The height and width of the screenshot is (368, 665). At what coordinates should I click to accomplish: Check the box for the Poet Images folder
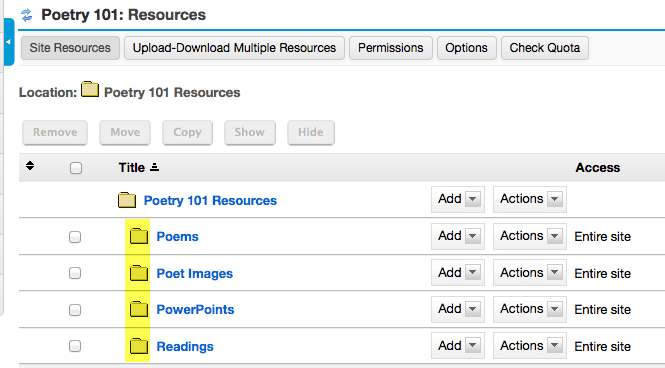[75, 273]
